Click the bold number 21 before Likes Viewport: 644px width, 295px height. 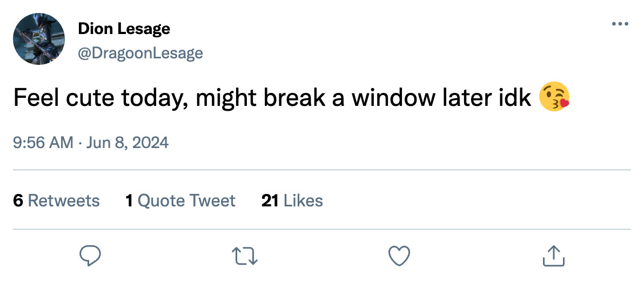pyautogui.click(x=269, y=201)
